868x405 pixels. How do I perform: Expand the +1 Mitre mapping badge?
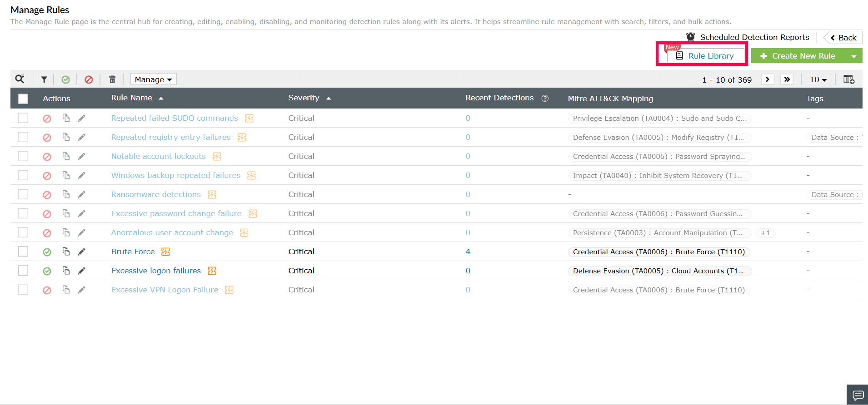click(x=765, y=233)
